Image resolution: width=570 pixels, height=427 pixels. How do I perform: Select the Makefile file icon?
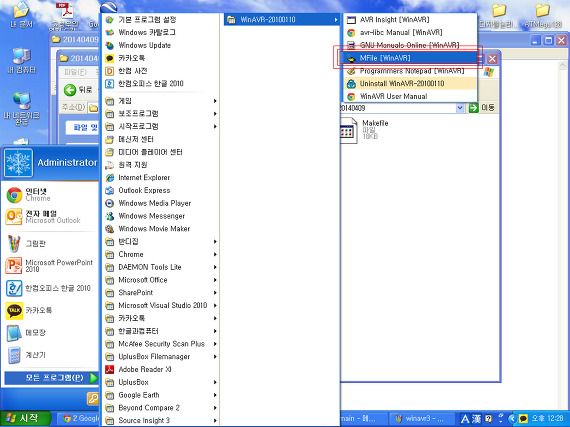tap(348, 130)
